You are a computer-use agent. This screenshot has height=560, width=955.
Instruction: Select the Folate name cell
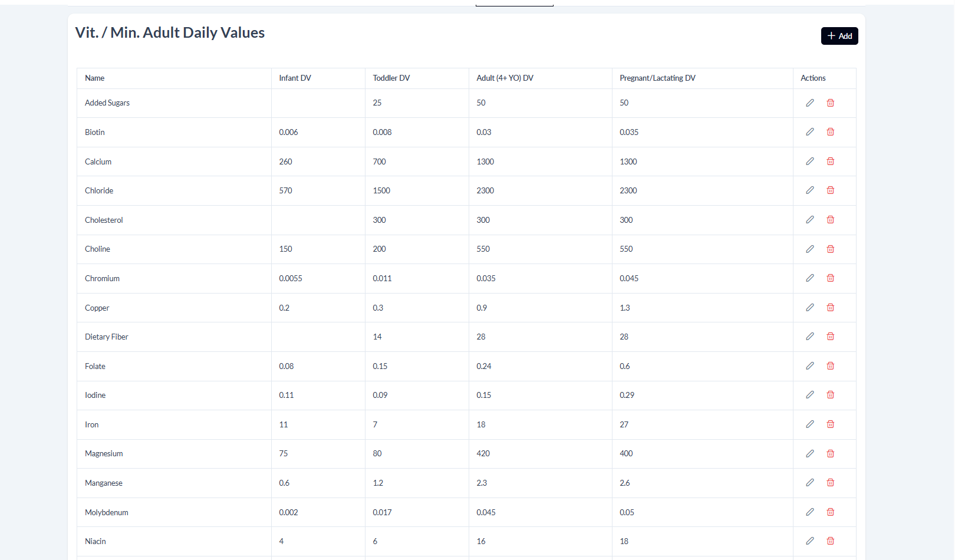pyautogui.click(x=174, y=367)
